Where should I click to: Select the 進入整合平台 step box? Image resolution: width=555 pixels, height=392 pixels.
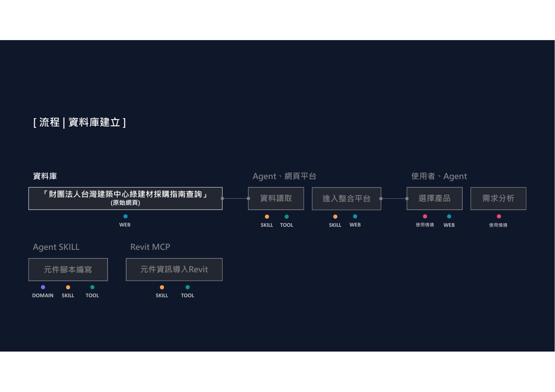347,199
